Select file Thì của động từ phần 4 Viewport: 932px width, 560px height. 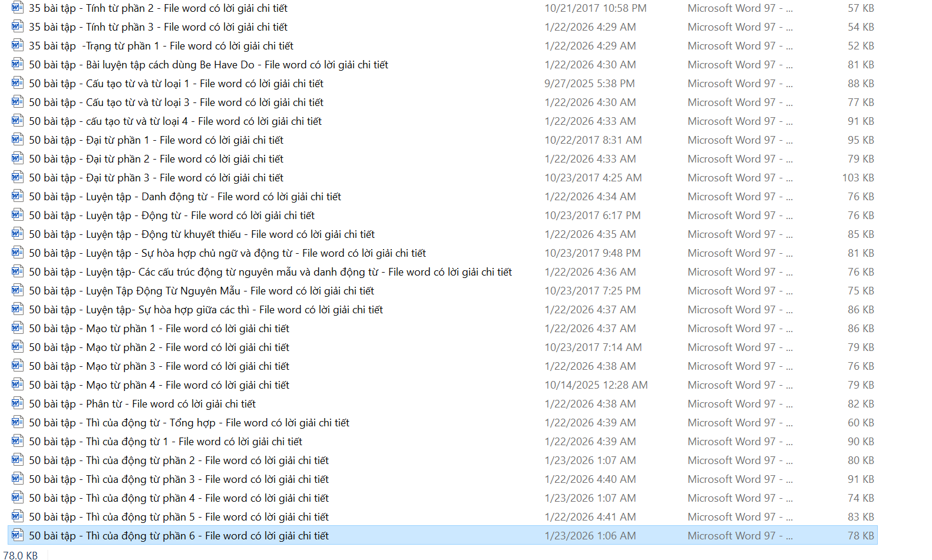179,498
